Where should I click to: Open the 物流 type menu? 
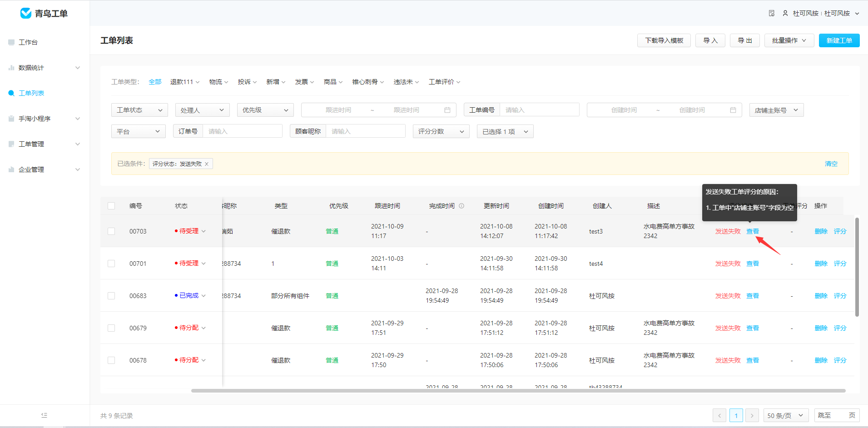[218, 82]
